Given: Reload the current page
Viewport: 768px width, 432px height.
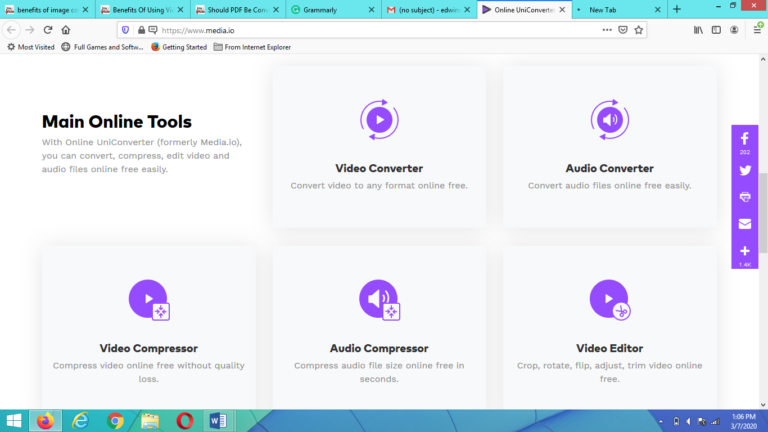Looking at the screenshot, I should (x=48, y=30).
